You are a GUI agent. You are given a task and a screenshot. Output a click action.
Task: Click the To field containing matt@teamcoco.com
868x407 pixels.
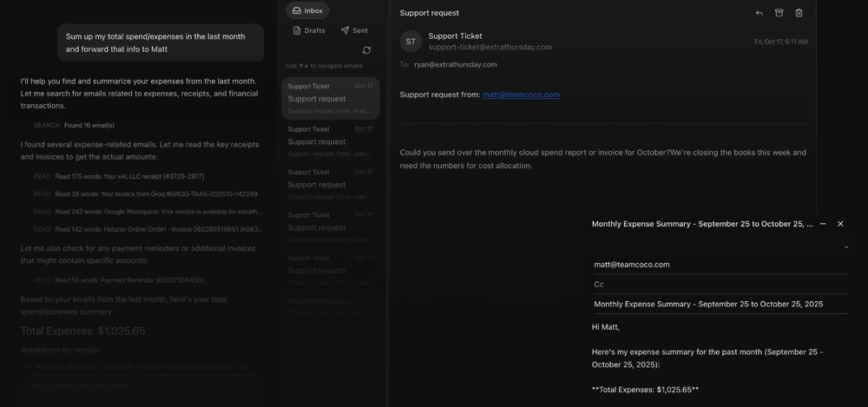tap(720, 265)
